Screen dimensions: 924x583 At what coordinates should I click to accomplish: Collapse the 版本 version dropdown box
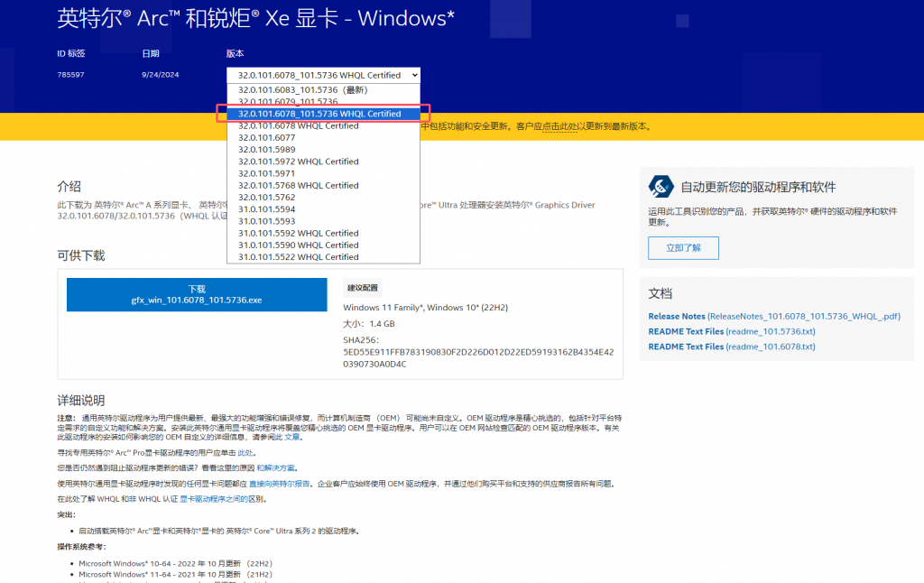(323, 75)
